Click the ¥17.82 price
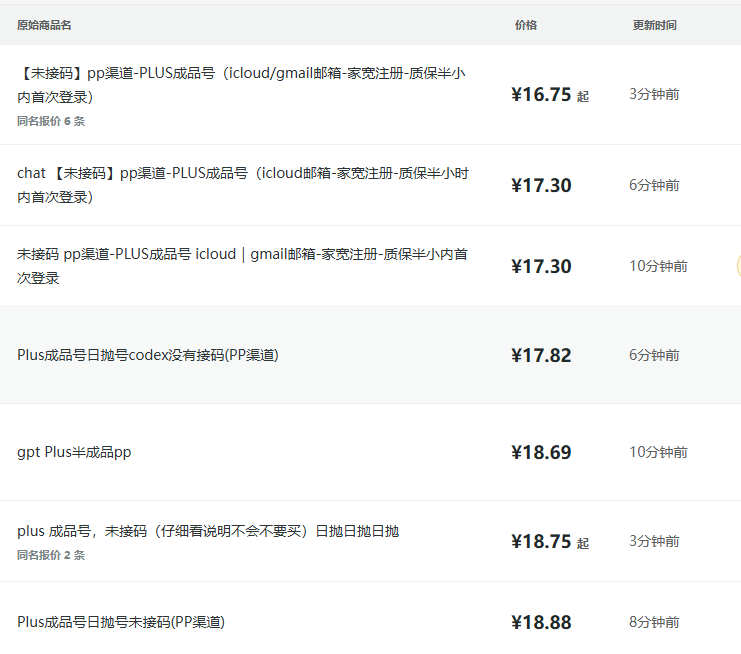Image resolution: width=741 pixels, height=654 pixels. coord(541,355)
